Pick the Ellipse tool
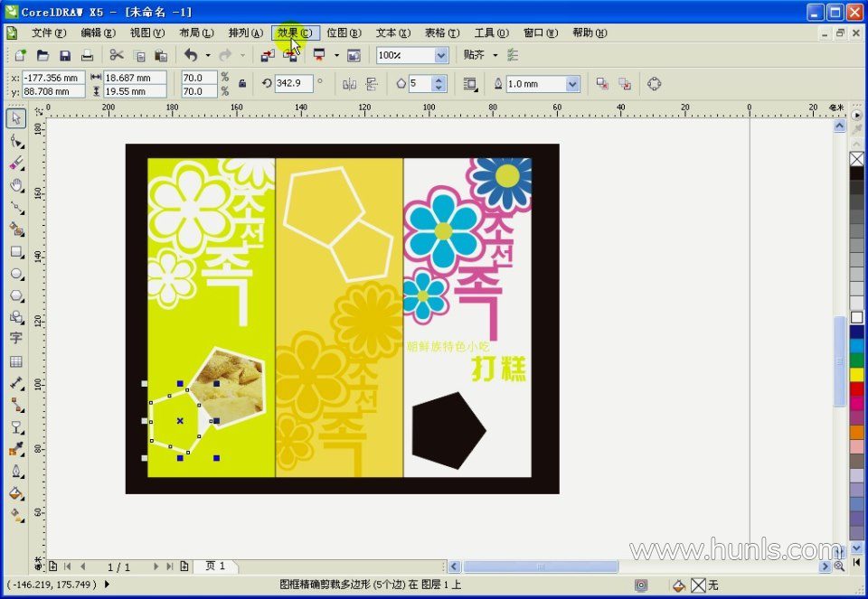This screenshot has width=868, height=599. click(x=15, y=274)
